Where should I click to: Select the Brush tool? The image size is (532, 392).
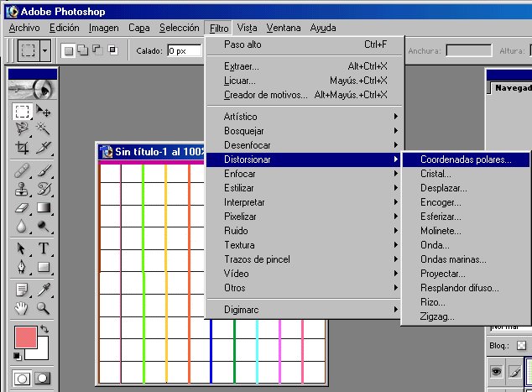[x=44, y=170]
